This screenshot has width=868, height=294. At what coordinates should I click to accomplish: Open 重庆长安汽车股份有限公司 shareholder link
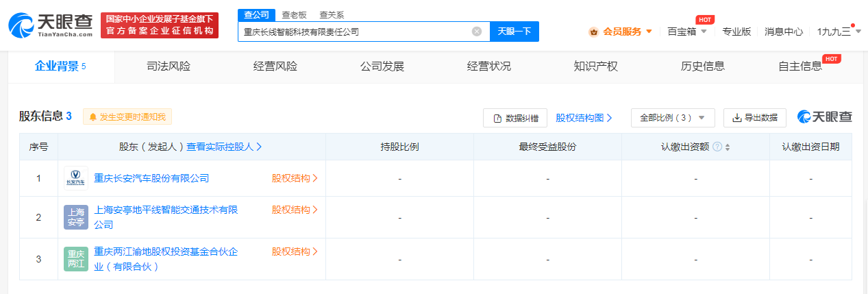(151, 178)
